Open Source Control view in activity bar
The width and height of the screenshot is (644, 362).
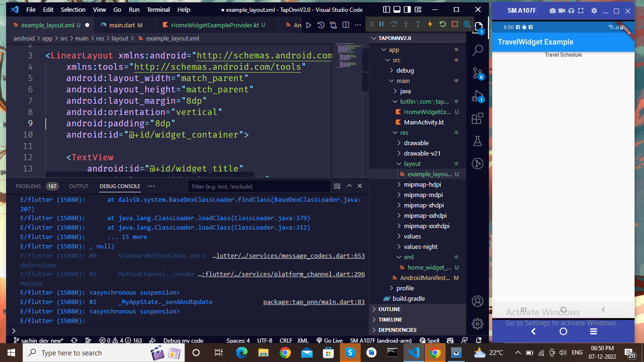point(478,73)
